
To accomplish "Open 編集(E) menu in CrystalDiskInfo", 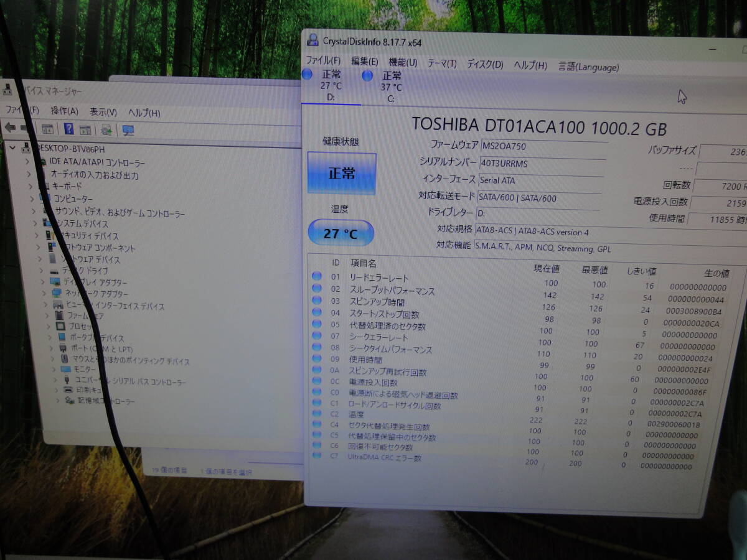I will click(365, 61).
